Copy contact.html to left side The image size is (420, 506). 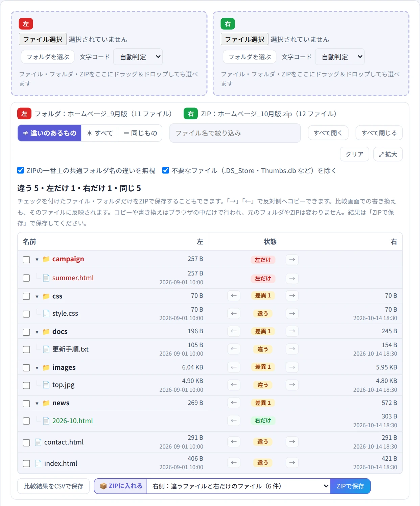(234, 441)
